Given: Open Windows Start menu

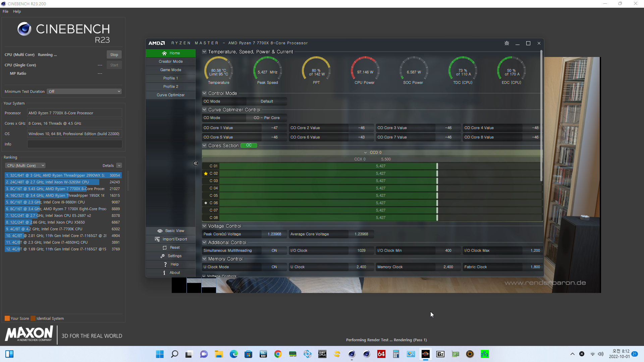Looking at the screenshot, I should (160, 354).
